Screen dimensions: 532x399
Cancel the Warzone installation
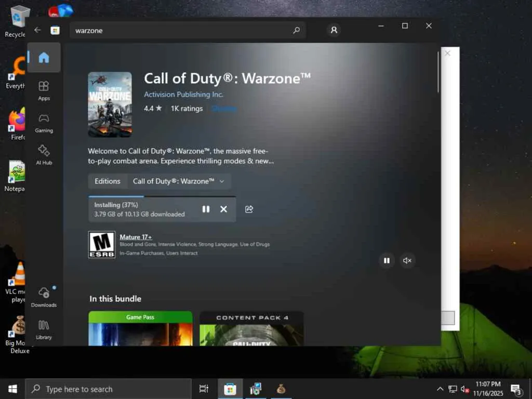tap(223, 209)
